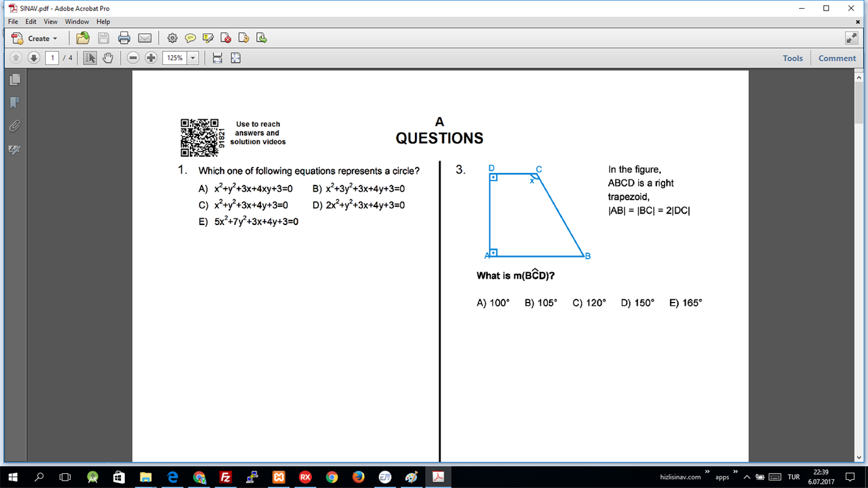868x488 pixels.
Task: Select the text highlighter tool
Action: tap(208, 38)
